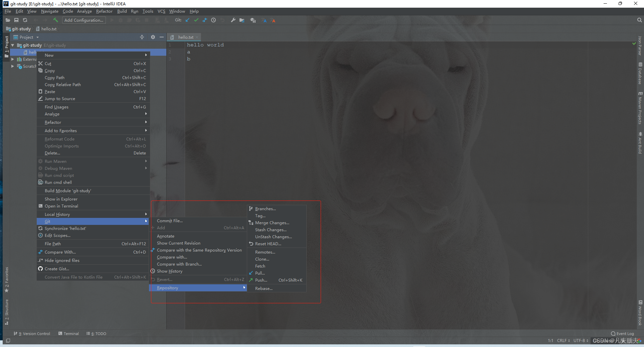The height and width of the screenshot is (347, 644).
Task: Change the UTF-8 file encoding in status bar
Action: click(x=581, y=341)
